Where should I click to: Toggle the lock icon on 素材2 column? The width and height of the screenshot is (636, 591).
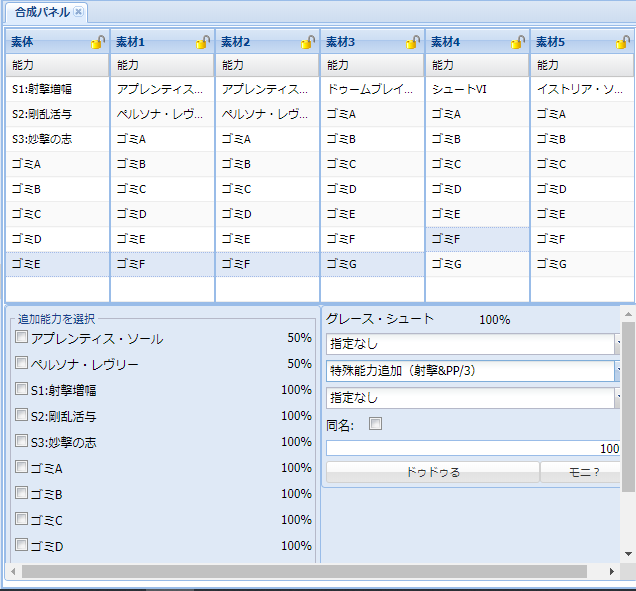[308, 42]
